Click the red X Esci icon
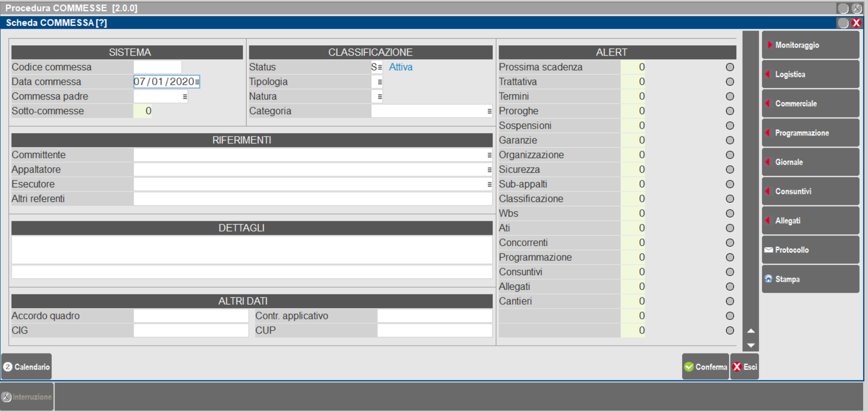 coord(737,367)
